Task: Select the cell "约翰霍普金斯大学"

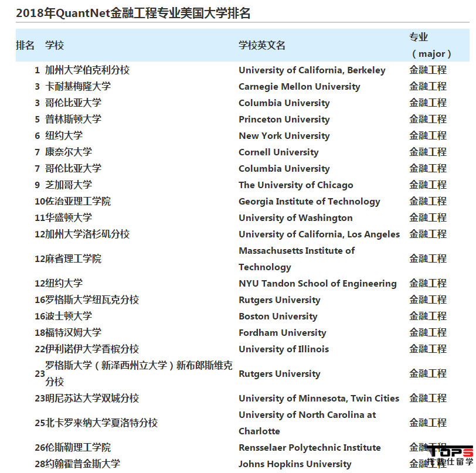Action: [83, 464]
